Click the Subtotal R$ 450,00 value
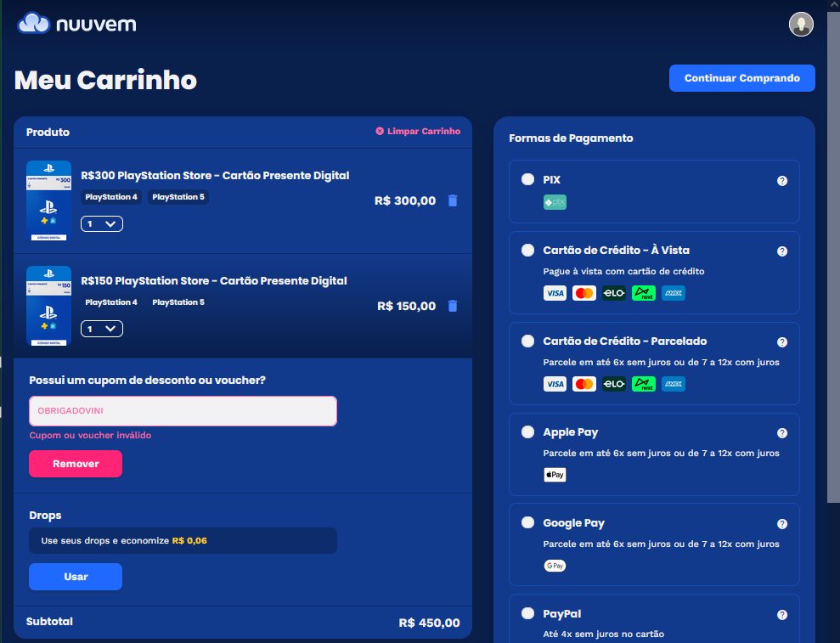The width and height of the screenshot is (840, 643). pos(429,623)
